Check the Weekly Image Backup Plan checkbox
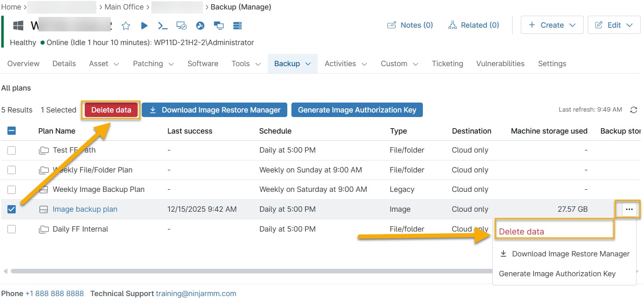The height and width of the screenshot is (299, 644). point(12,190)
